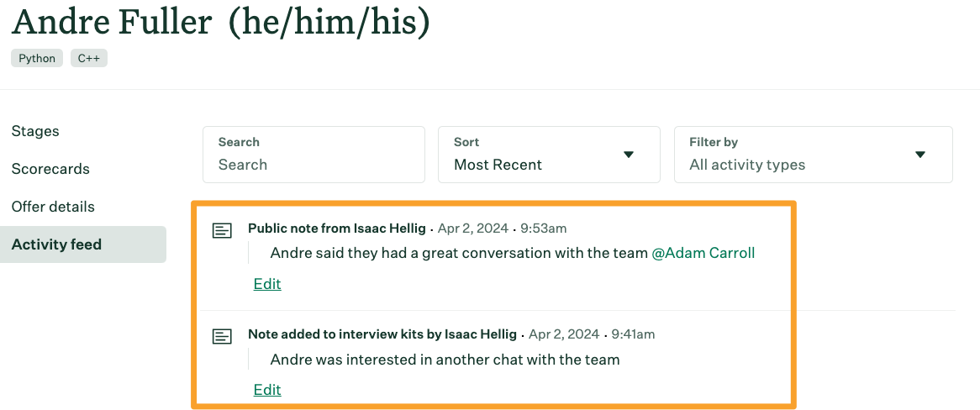
Task: Open the Sort dropdown arrow
Action: coord(629,155)
